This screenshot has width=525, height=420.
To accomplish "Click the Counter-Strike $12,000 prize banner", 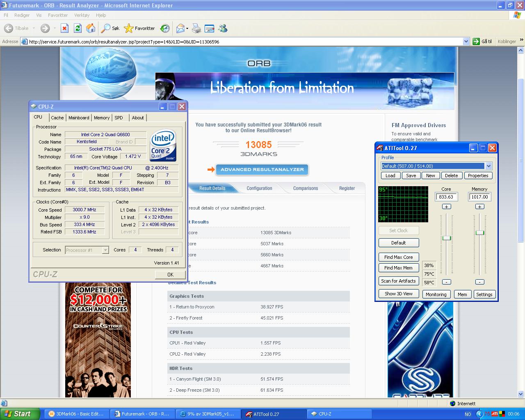I will point(98,340).
